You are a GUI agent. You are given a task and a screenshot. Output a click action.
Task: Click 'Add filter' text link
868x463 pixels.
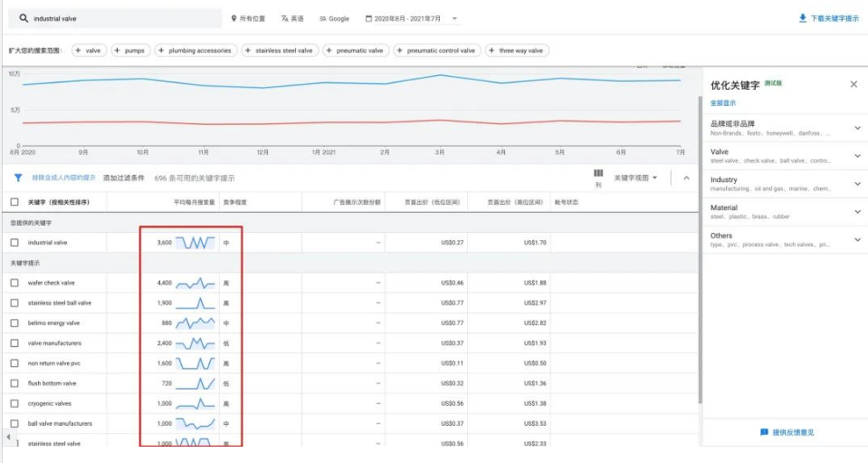pyautogui.click(x=124, y=178)
